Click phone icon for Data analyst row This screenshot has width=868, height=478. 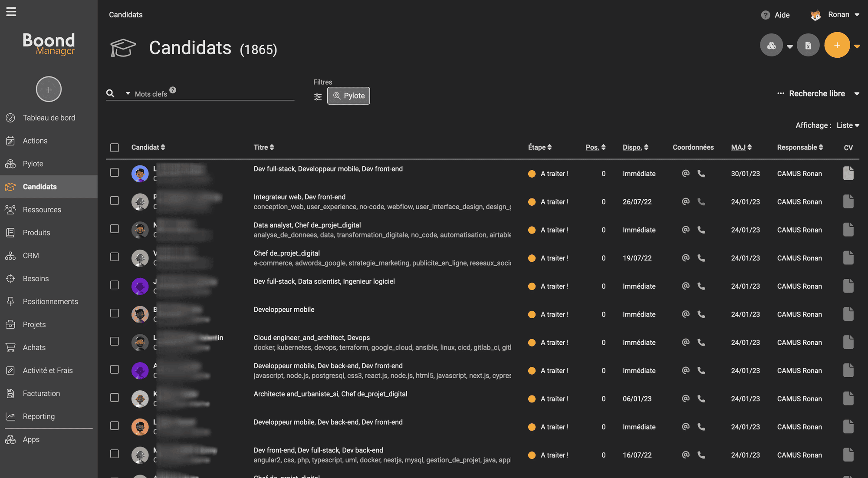(x=701, y=230)
